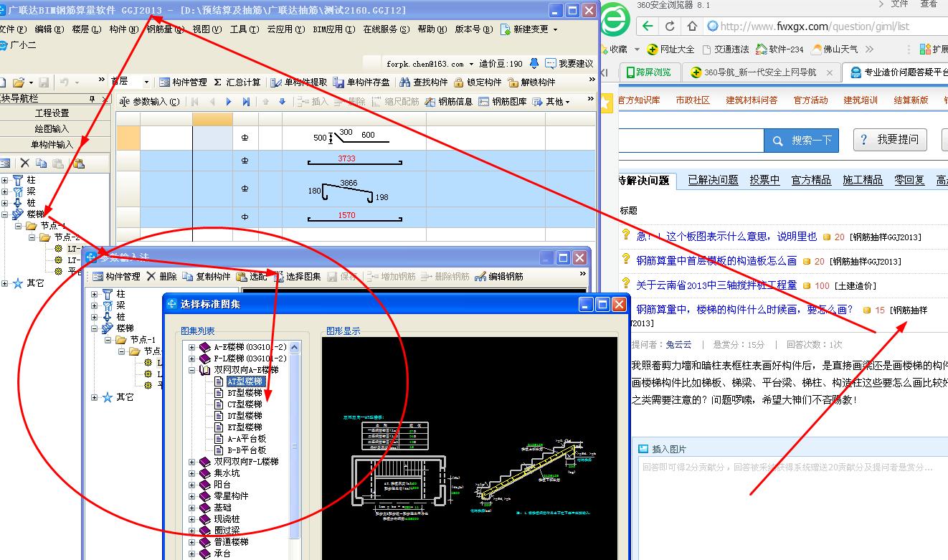
Task: Open question 关于云南省2013中三轴搅拌桩工程量
Action: coord(716,285)
